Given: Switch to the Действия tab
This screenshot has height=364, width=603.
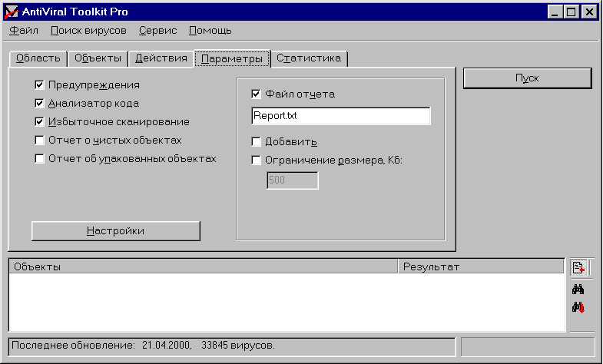Looking at the screenshot, I should tap(161, 58).
